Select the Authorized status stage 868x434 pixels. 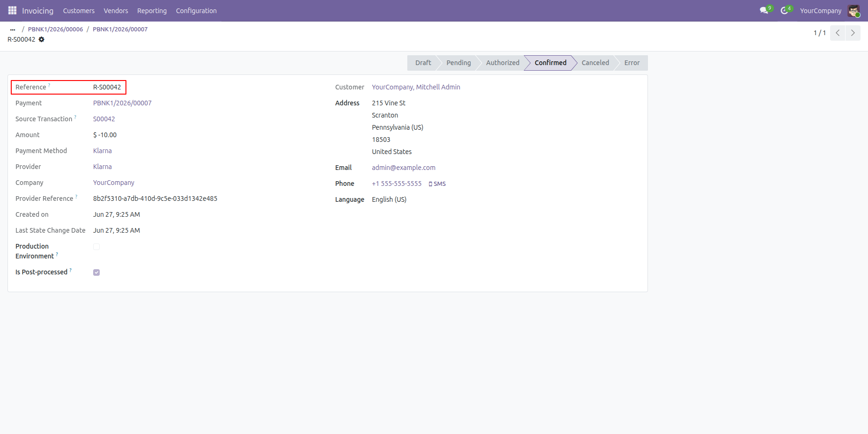coord(502,63)
